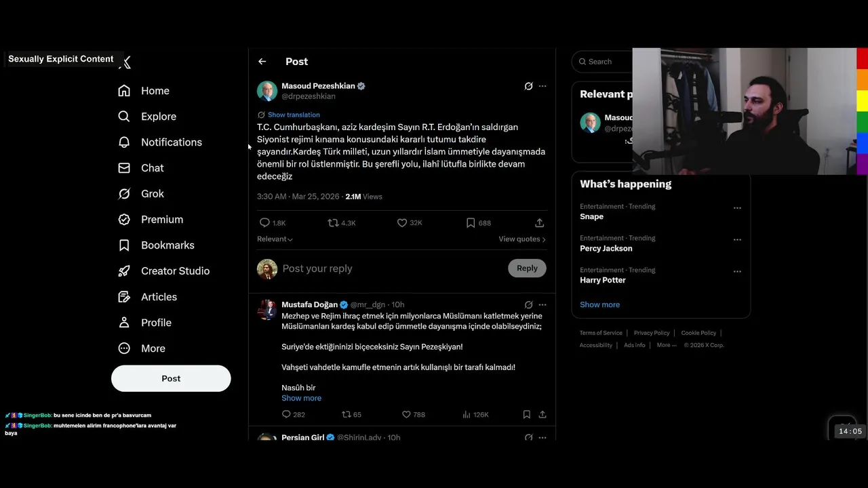Share the main post via share icon
Screen dimensions: 868x488
coord(539,222)
